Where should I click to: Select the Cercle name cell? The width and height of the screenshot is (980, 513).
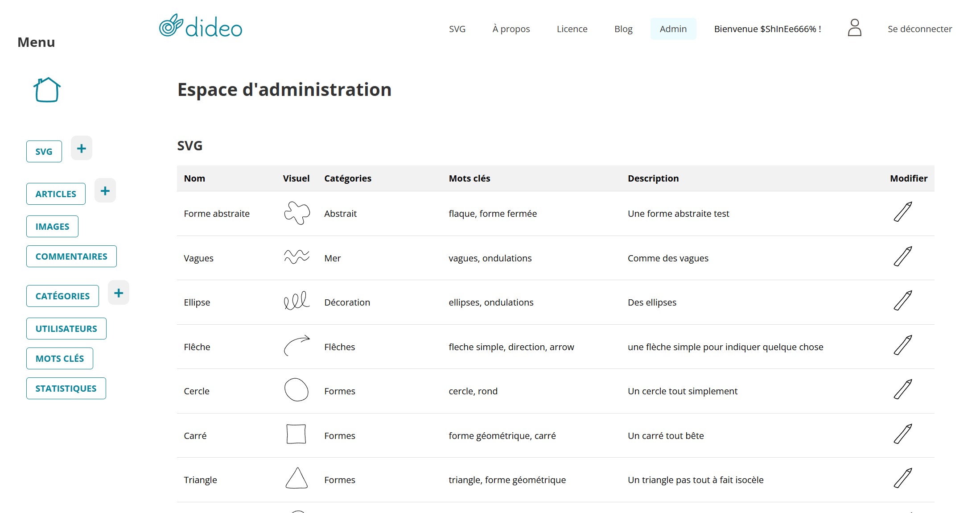[196, 391]
